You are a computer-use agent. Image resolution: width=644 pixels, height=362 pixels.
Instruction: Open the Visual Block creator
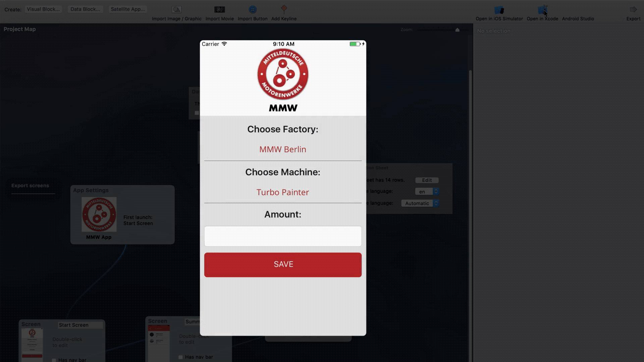point(43,9)
